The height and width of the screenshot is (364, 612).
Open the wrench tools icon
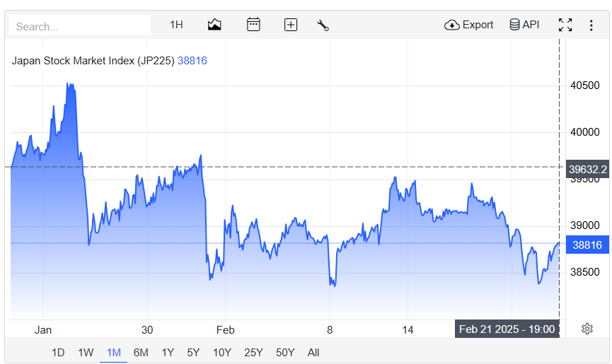tap(323, 25)
